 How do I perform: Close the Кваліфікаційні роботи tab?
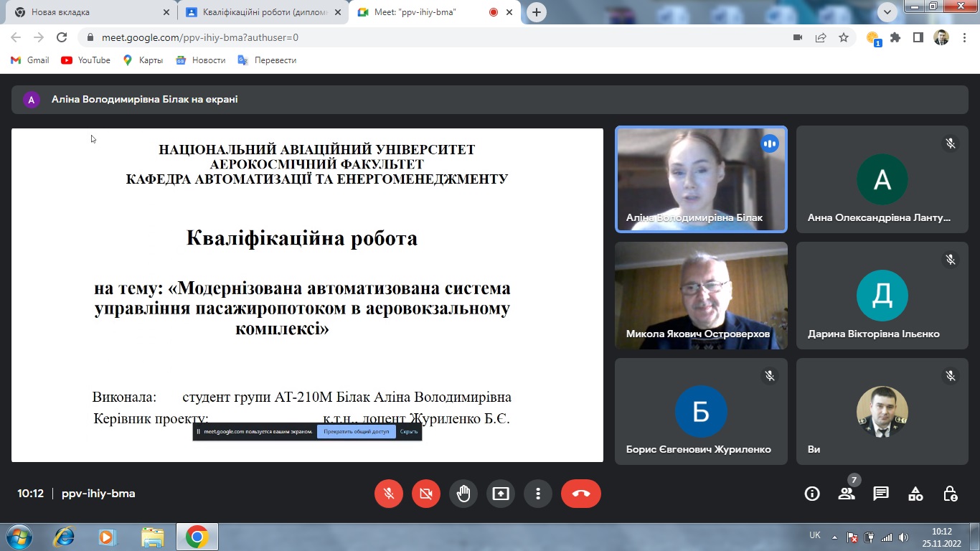[x=336, y=12]
